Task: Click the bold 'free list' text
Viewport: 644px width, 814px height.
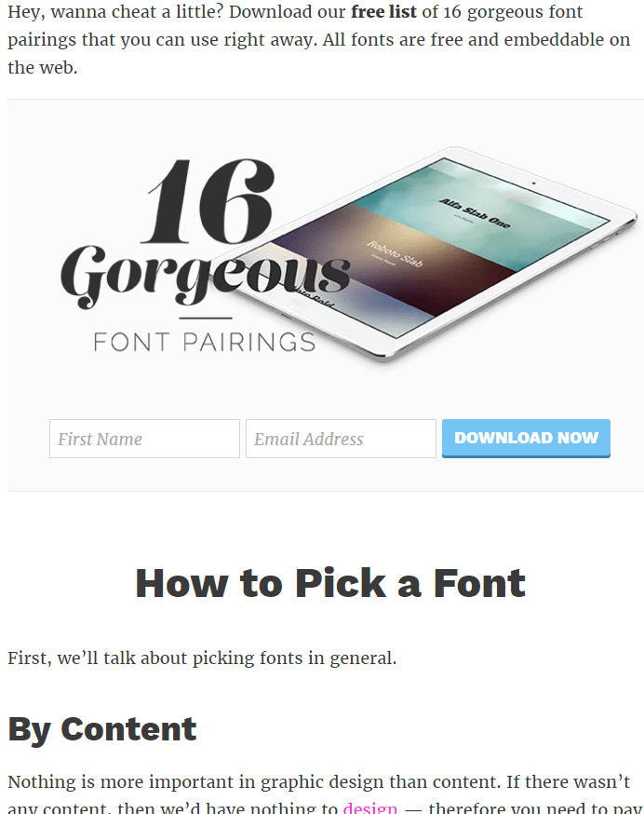Action: click(x=383, y=11)
